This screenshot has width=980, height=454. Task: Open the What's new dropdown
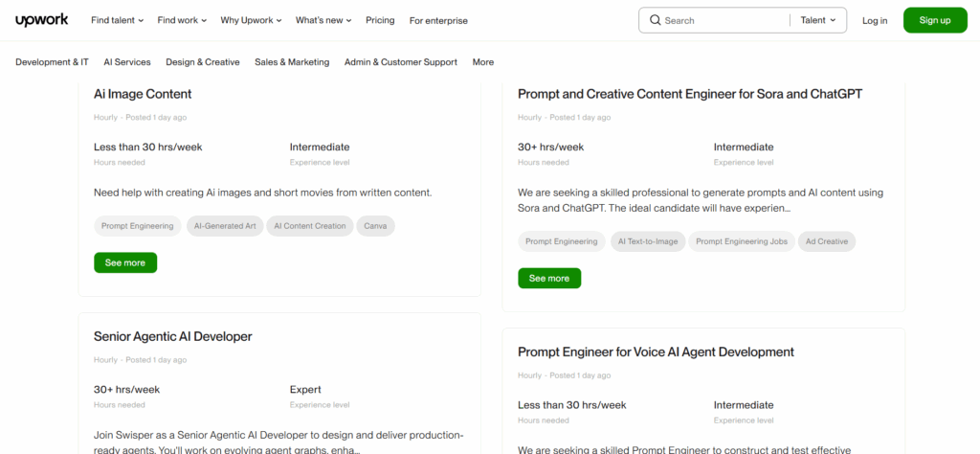tap(323, 20)
